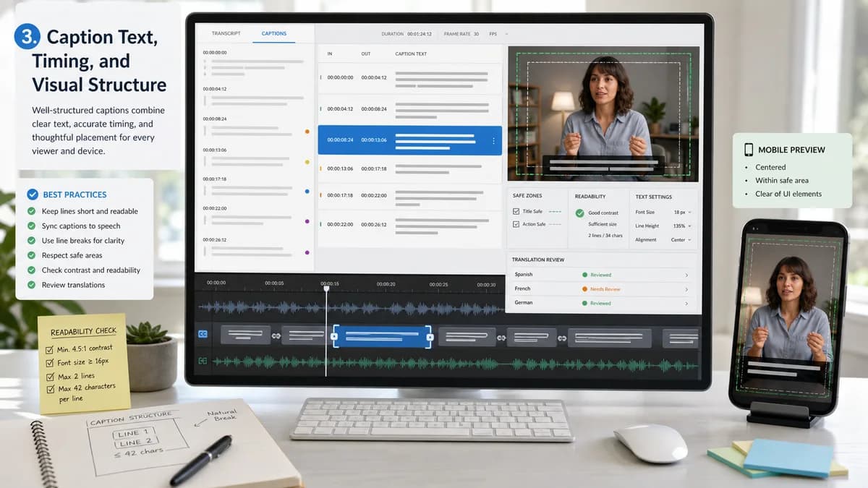Switch to the Transcript tab
This screenshot has width=868, height=488.
tap(226, 34)
